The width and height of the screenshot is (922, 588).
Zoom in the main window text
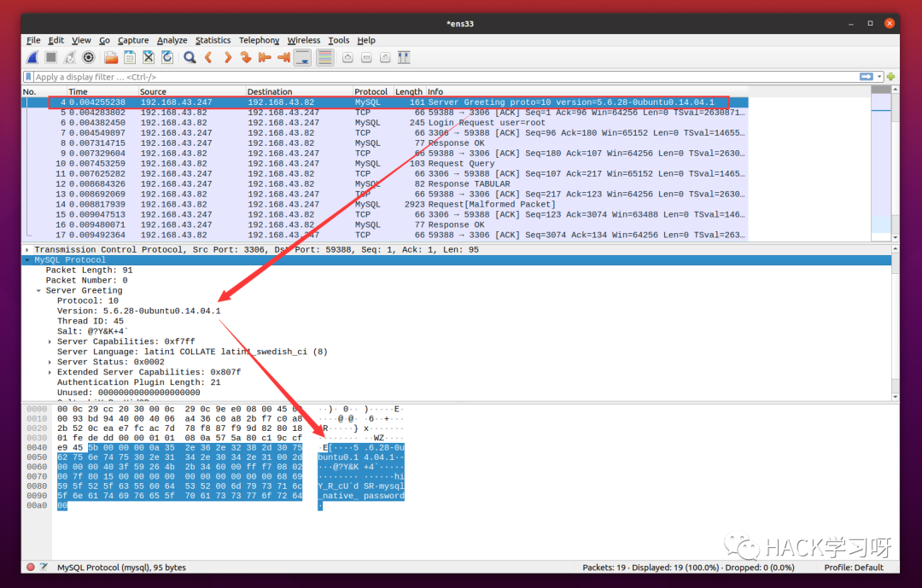pyautogui.click(x=347, y=58)
